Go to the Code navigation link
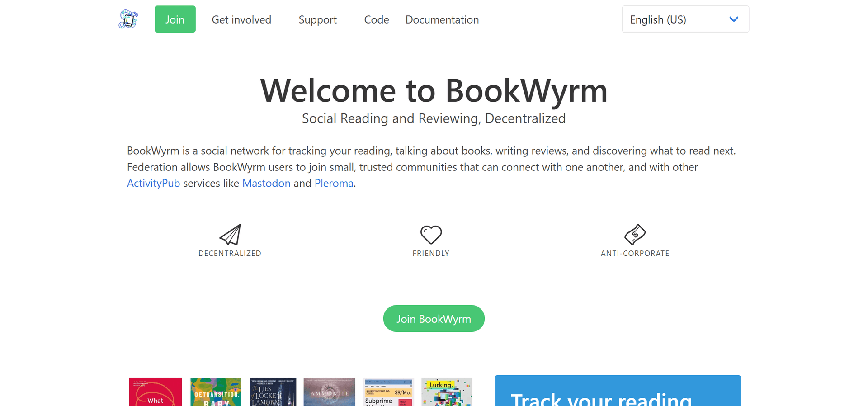 coord(377,19)
